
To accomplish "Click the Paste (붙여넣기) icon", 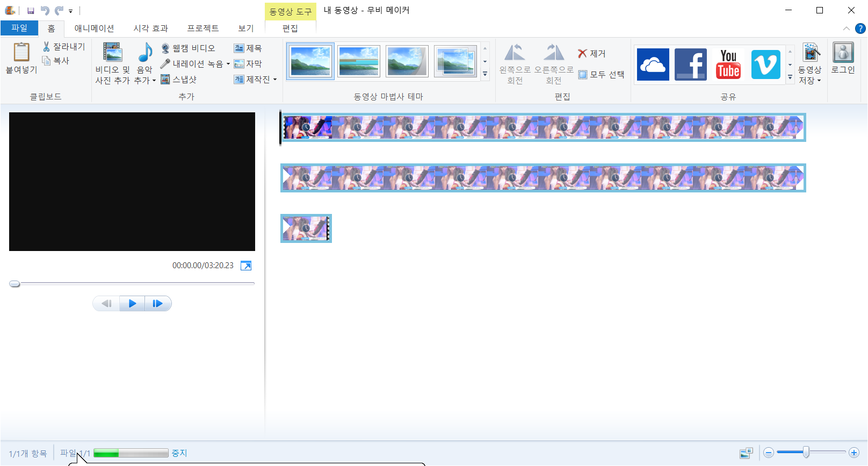I will tap(21, 52).
